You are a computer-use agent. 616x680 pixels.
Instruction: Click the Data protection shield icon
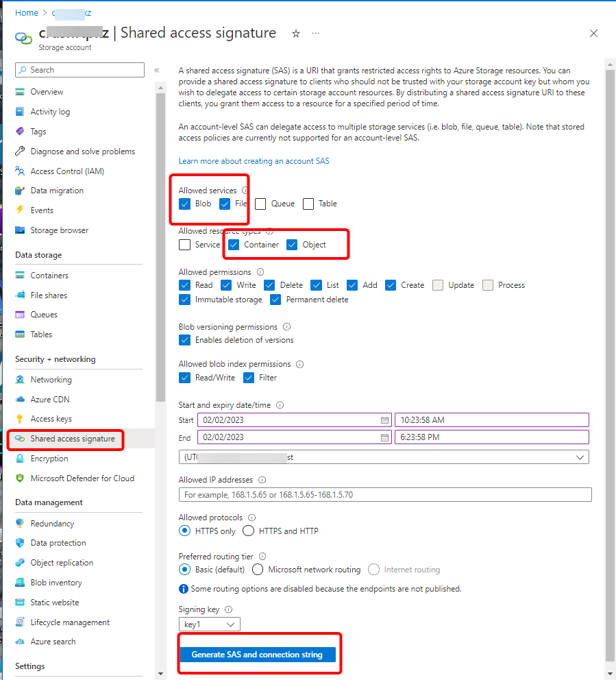(20, 543)
